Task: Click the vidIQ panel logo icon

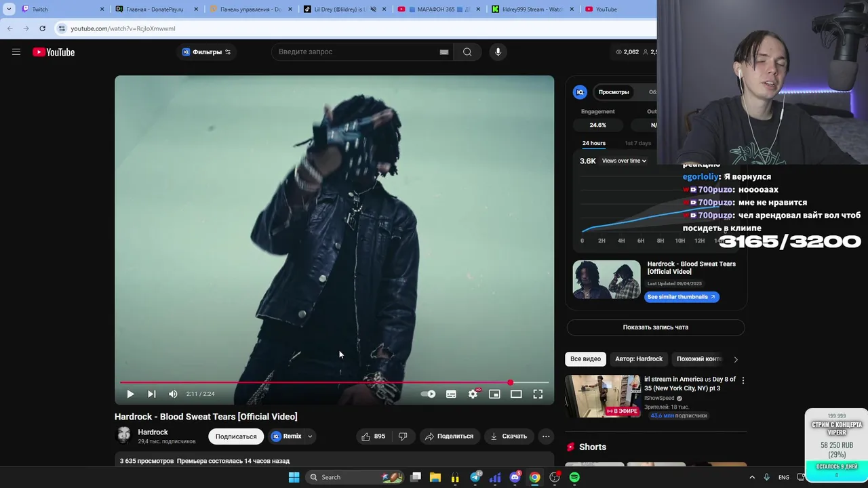Action: (580, 92)
